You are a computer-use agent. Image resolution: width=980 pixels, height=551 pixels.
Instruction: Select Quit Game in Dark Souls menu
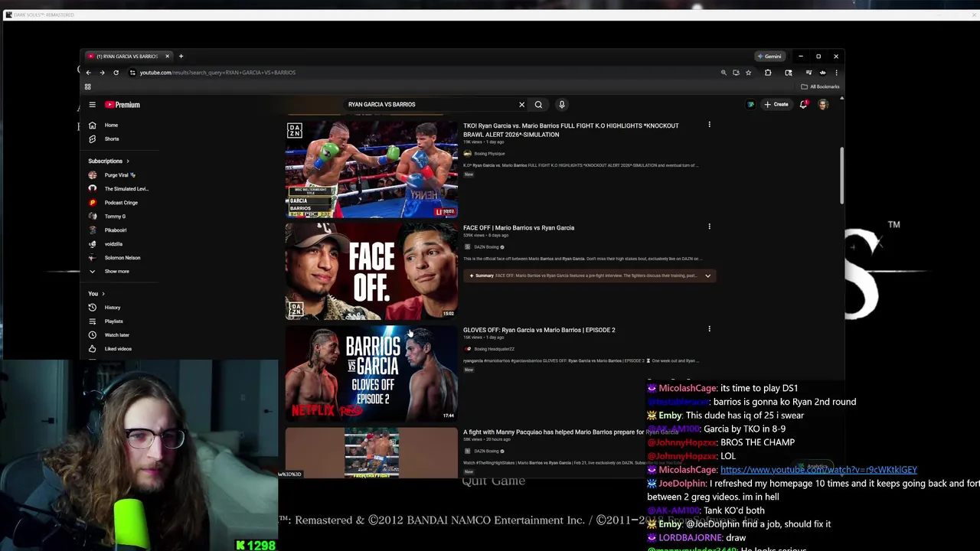coord(494,481)
